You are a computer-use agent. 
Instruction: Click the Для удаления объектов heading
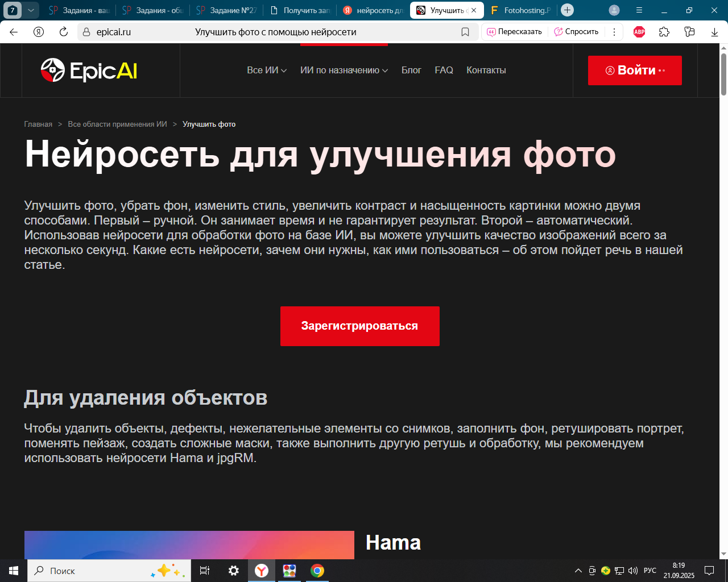(x=146, y=398)
